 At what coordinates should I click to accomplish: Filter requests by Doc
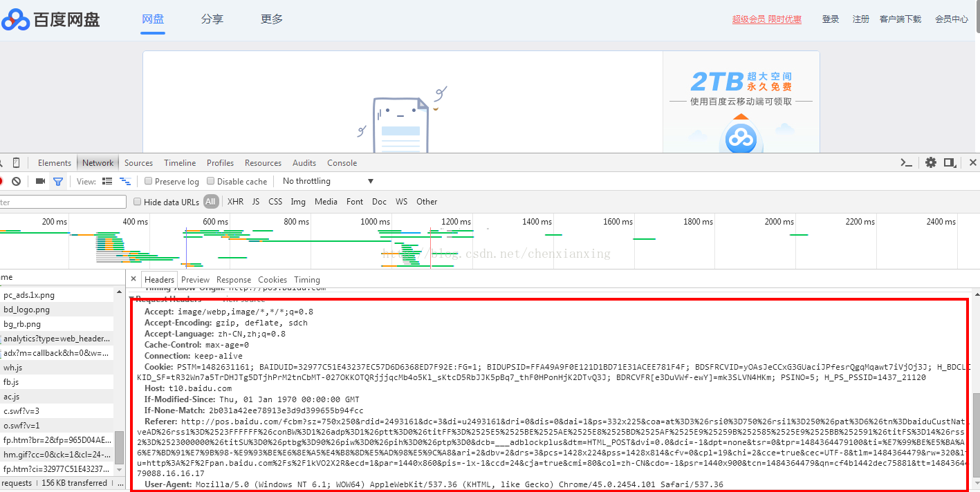[x=379, y=202]
